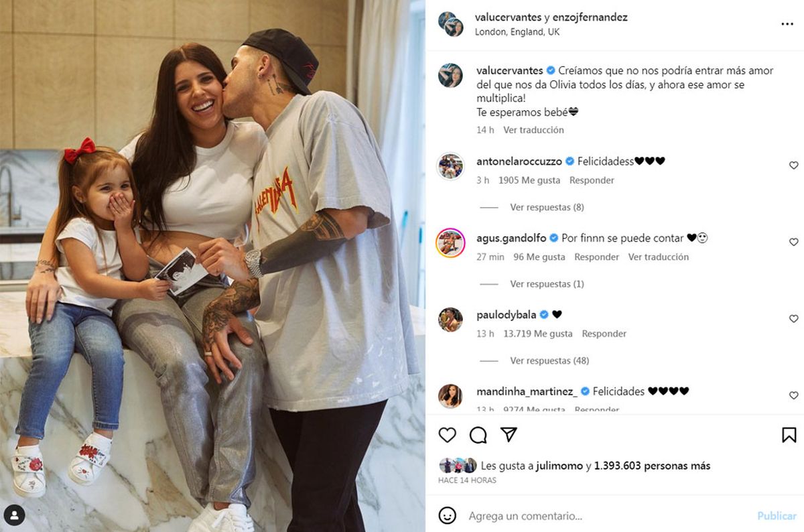Open the three-dots more options menu
The height and width of the screenshot is (532, 804).
(x=787, y=23)
